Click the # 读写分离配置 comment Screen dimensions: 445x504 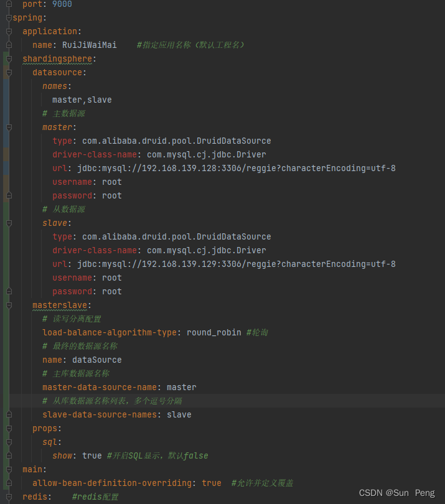click(x=72, y=319)
